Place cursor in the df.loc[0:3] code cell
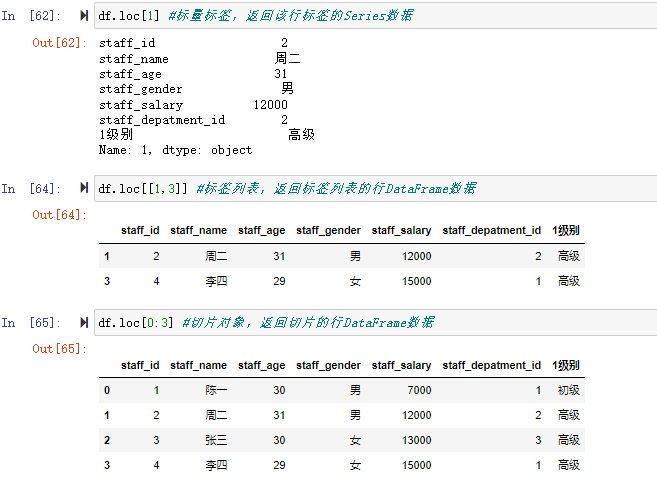The height and width of the screenshot is (484, 657). pos(370,323)
